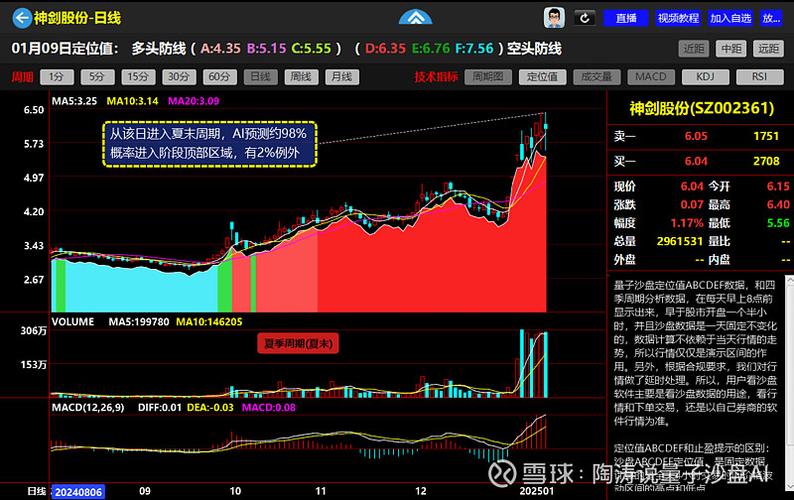The image size is (794, 500).
Task: Collapse panel with the up chevron icon
Action: coord(415,18)
